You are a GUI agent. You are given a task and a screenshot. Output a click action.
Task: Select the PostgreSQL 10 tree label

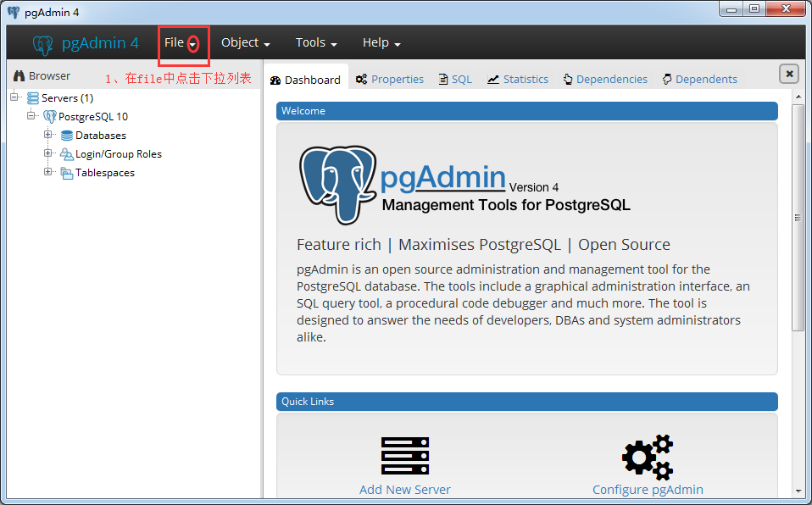pyautogui.click(x=93, y=117)
